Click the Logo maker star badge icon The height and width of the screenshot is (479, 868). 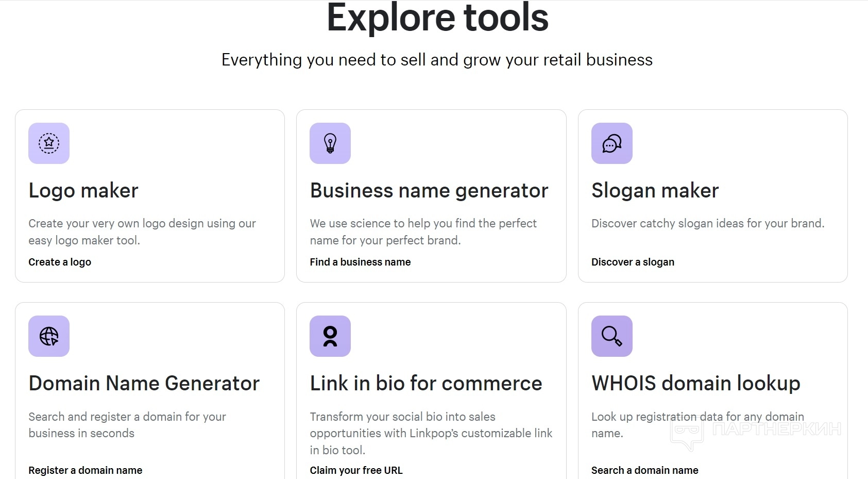pyautogui.click(x=49, y=143)
